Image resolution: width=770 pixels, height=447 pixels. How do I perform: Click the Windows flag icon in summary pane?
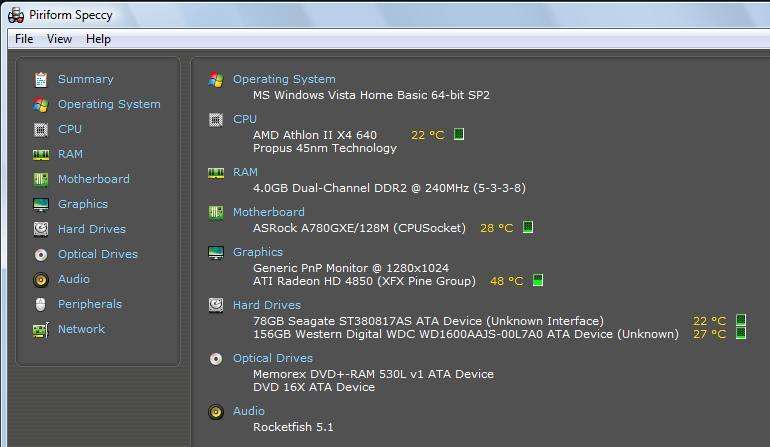[216, 80]
